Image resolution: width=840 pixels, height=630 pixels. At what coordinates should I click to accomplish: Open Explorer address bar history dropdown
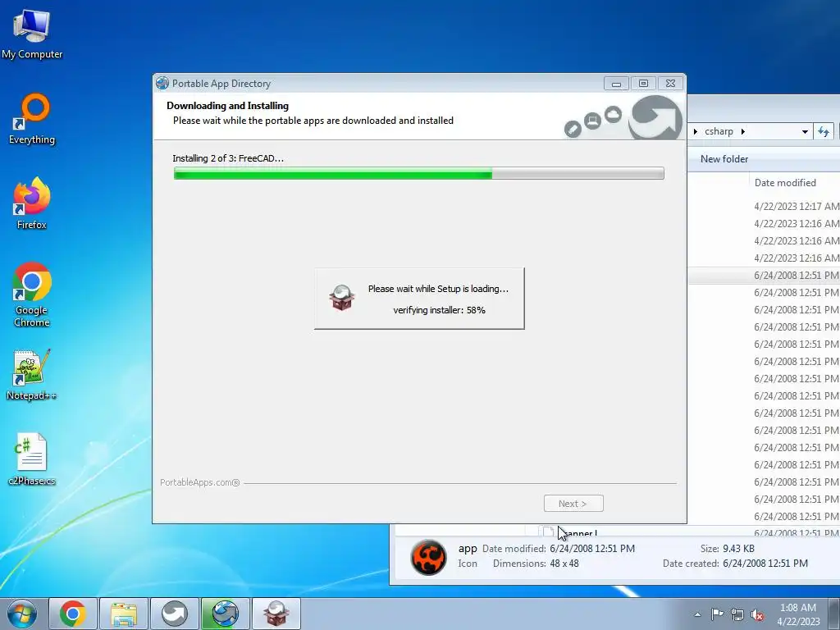pyautogui.click(x=805, y=132)
